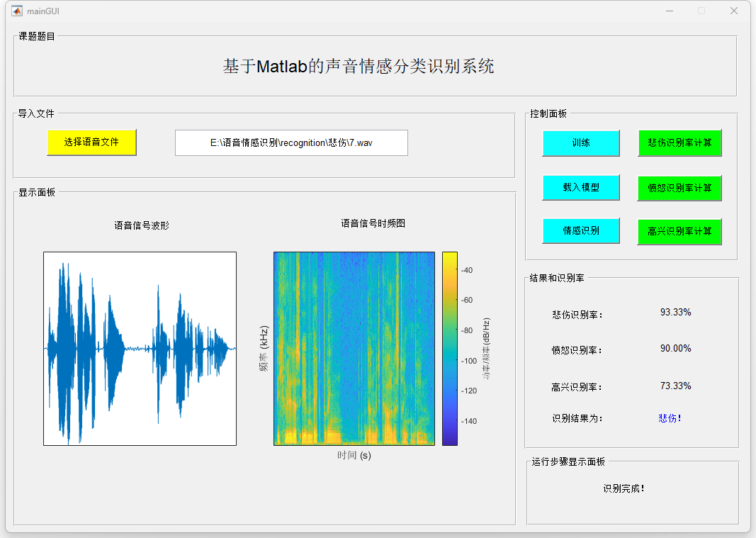Click the spectrogram time-frequency plot
Screen dimensions: 756x538
(x=354, y=349)
